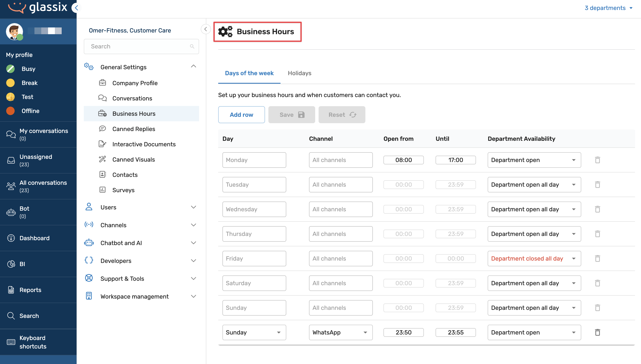Set profile status to Offline
This screenshot has width=641, height=364.
[x=30, y=111]
